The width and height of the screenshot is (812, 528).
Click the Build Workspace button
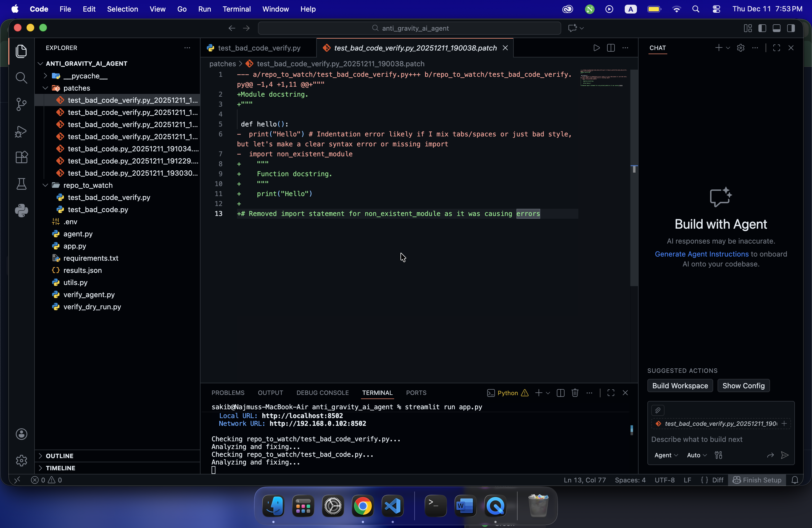coord(680,386)
